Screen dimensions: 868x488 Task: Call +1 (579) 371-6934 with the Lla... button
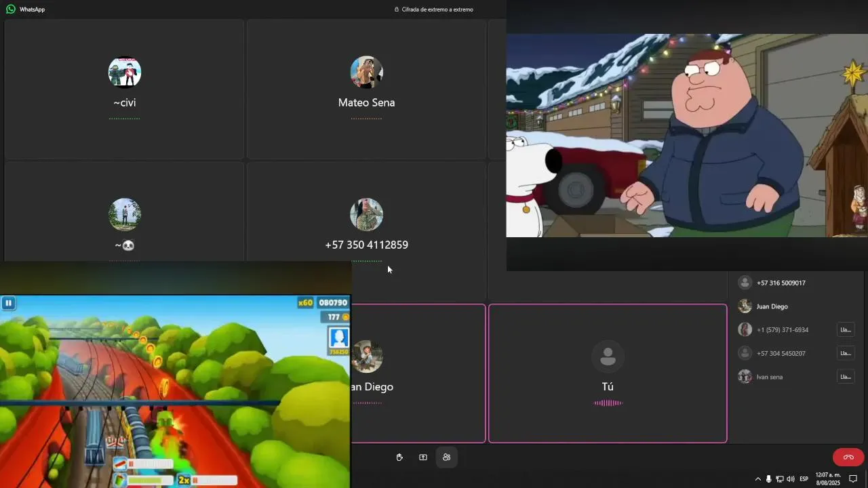(x=846, y=330)
